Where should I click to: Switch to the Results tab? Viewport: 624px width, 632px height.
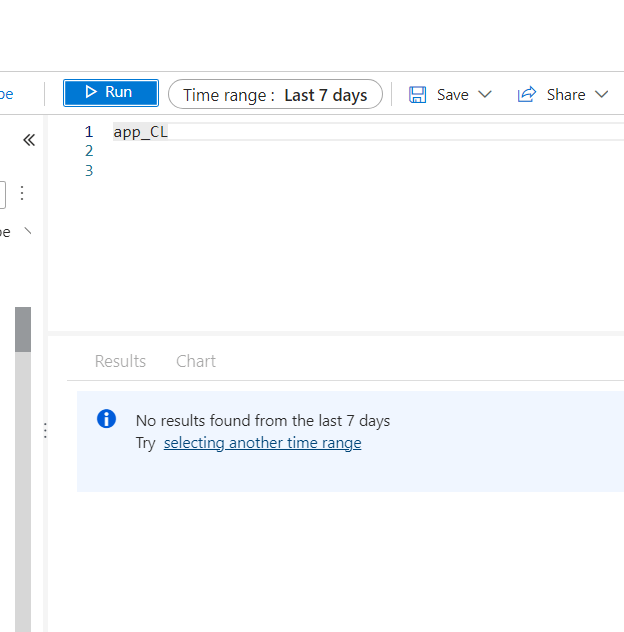pos(120,361)
